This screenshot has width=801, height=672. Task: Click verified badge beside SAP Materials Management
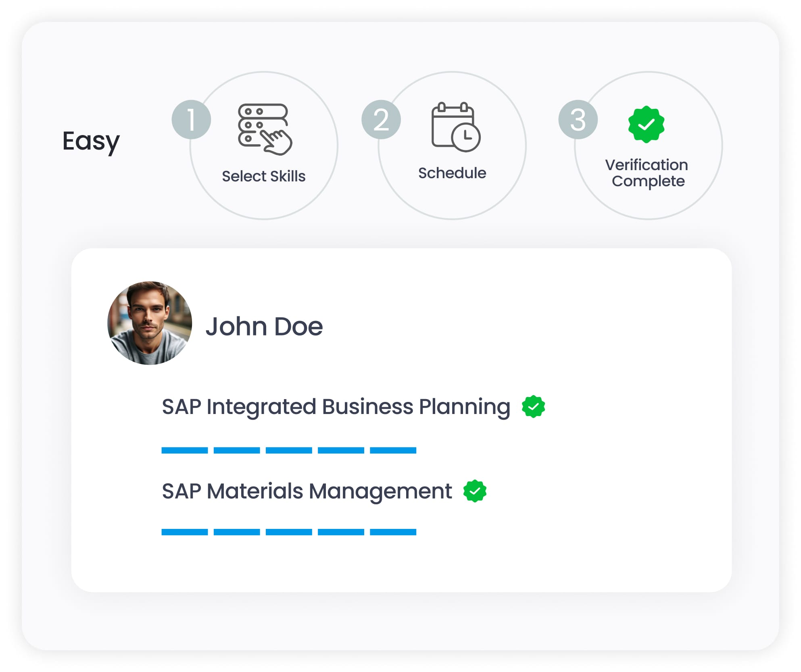(x=475, y=491)
